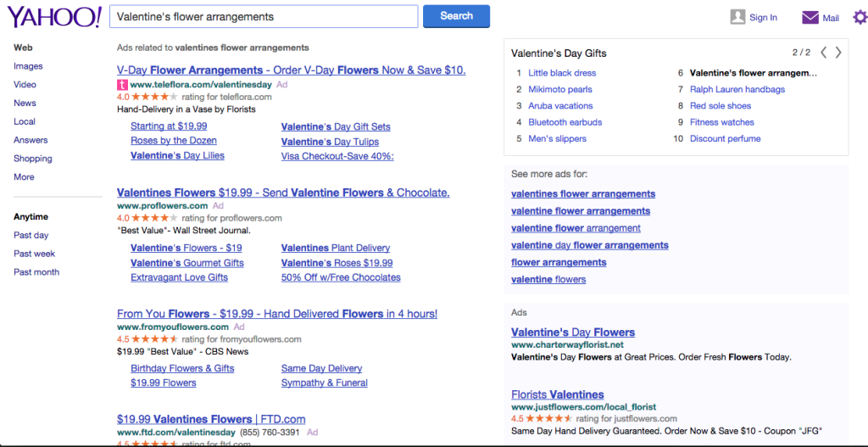
Task: Select Men's slippers gift idea
Action: [x=557, y=138]
